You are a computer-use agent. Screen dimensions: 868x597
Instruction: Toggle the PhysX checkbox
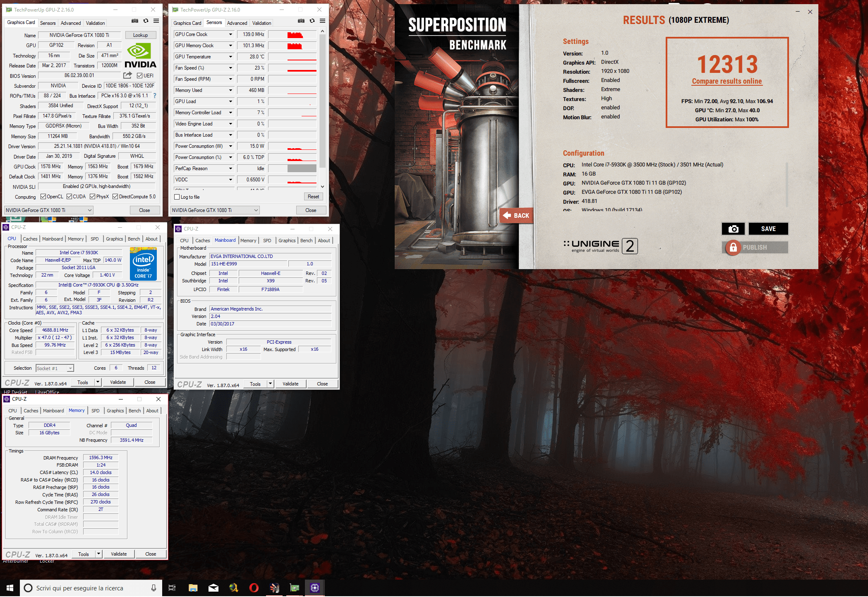click(x=93, y=197)
